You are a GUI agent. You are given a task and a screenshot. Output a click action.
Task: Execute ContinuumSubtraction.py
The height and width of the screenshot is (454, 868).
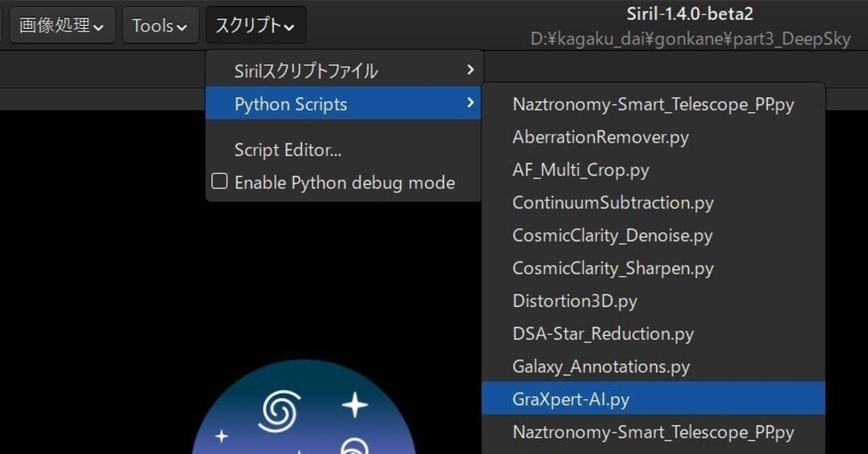click(612, 202)
